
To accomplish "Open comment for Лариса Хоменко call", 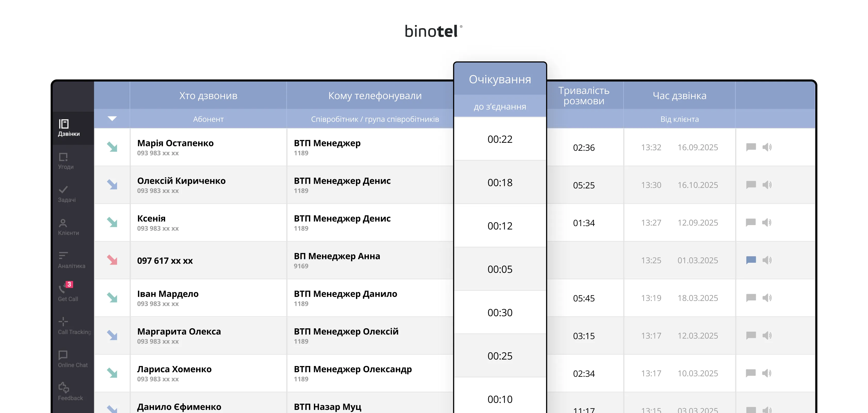I will 751,373.
